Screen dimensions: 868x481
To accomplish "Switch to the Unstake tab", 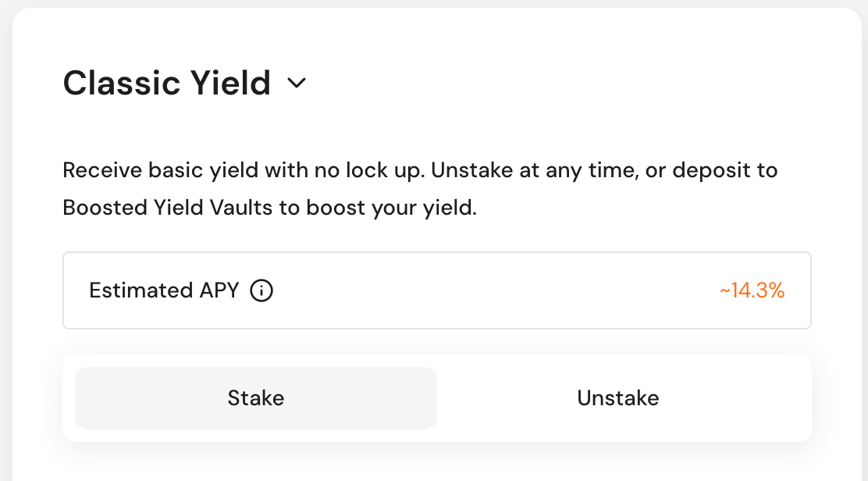I will click(617, 398).
